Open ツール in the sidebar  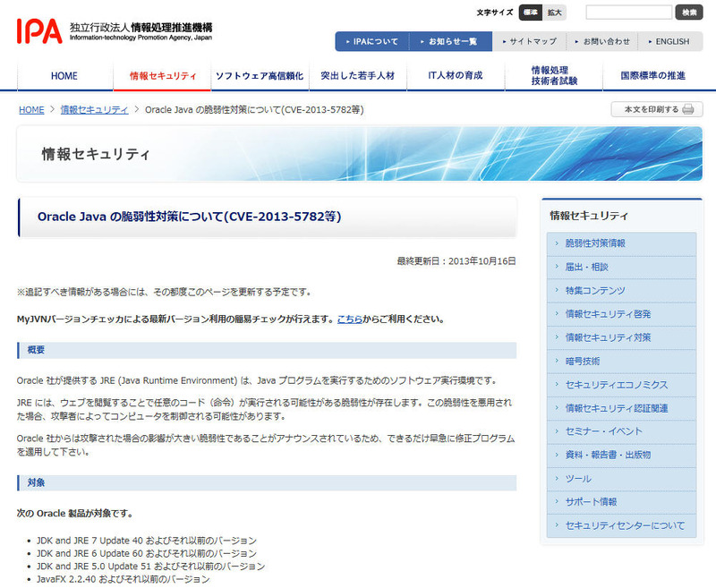coord(577,478)
